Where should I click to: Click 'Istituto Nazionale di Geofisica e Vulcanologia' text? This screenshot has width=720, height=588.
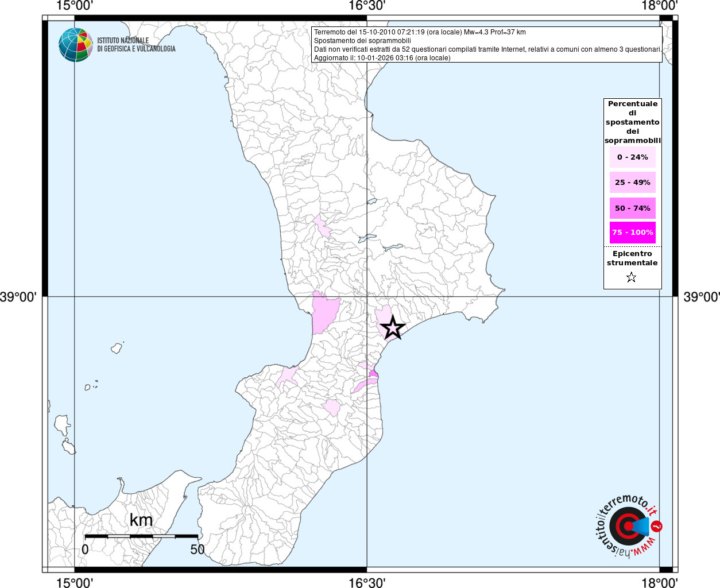[x=136, y=45]
